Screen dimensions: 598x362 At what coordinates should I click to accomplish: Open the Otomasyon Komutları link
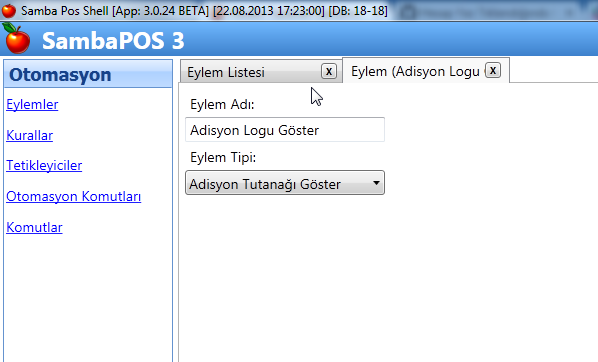click(74, 196)
